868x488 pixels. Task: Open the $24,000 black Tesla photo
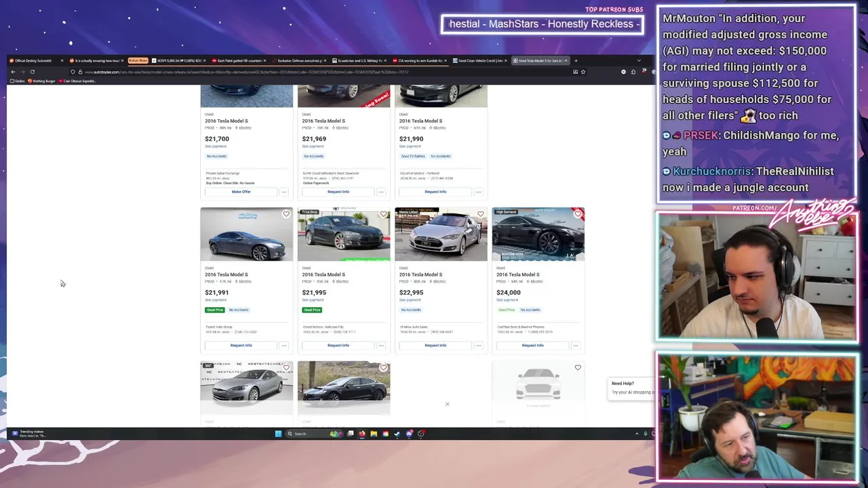click(x=538, y=235)
